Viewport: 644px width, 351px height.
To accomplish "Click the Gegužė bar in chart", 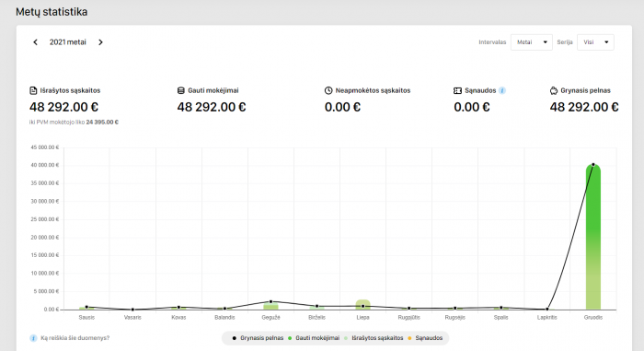I will [x=270, y=306].
